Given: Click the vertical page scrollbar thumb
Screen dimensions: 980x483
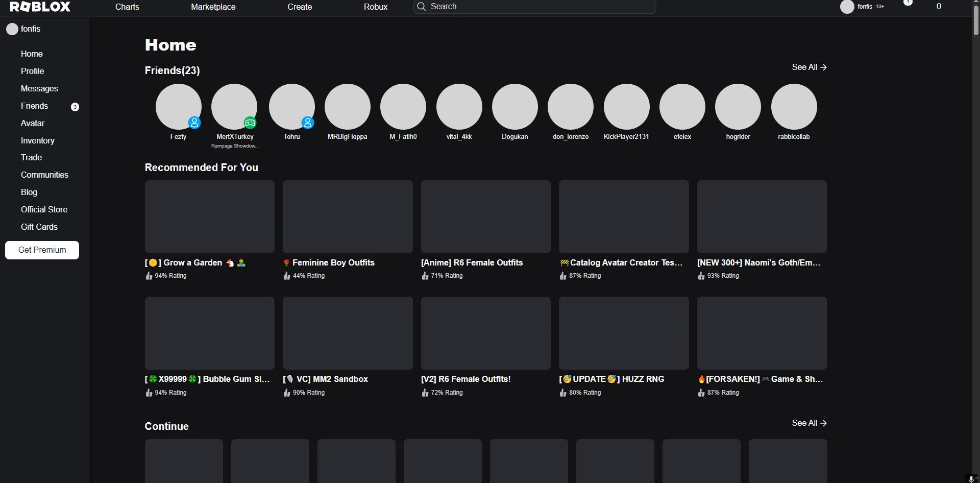Looking at the screenshot, I should pyautogui.click(x=976, y=20).
